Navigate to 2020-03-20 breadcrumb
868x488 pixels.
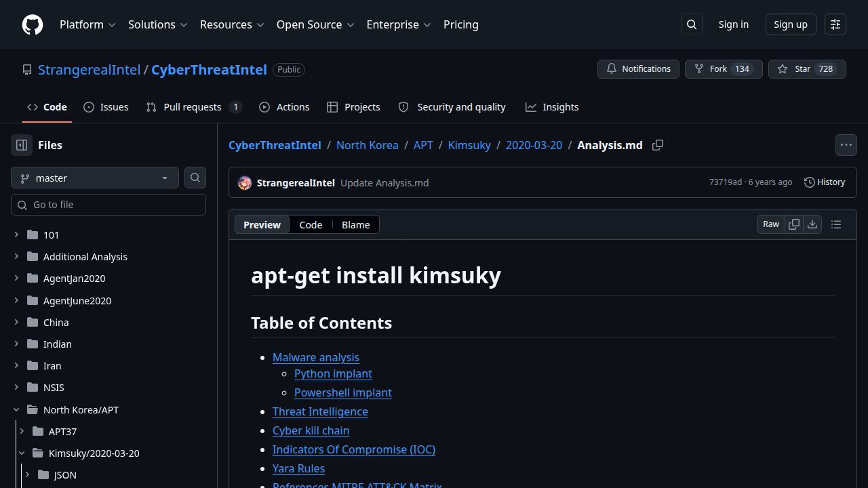pyautogui.click(x=534, y=145)
